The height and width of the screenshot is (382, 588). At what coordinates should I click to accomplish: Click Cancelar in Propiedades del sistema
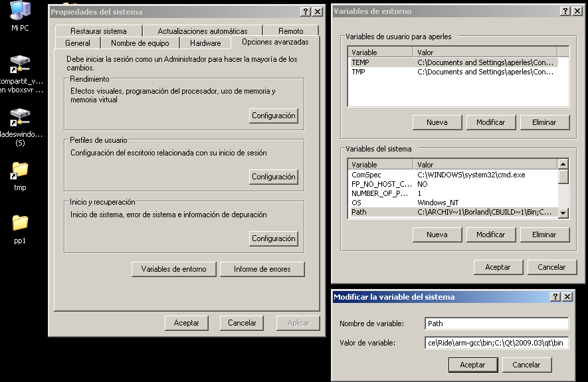coord(242,323)
